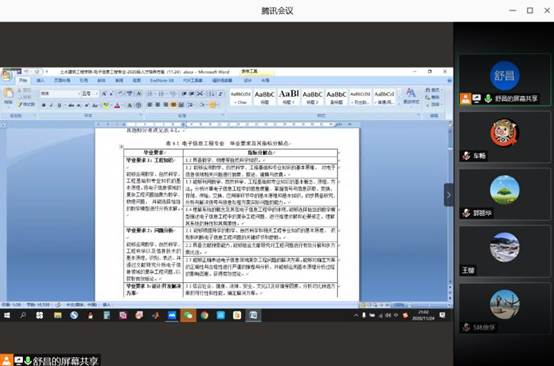Select the 开始 ribbon tab
554x366 pixels.
click(23, 81)
